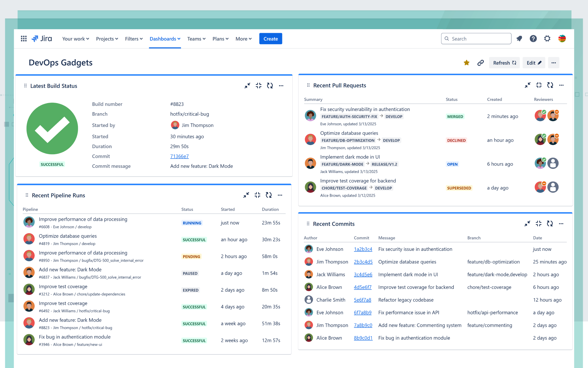Click the notifications icon near the search bar
Viewport: 588px width, 368px height.
519,39
